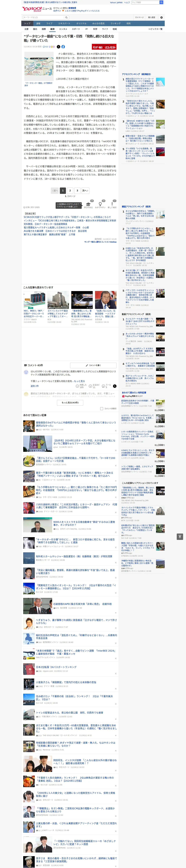Open the エキスパート navigation tab
This screenshot has height=868, width=186.
(64, 24)
